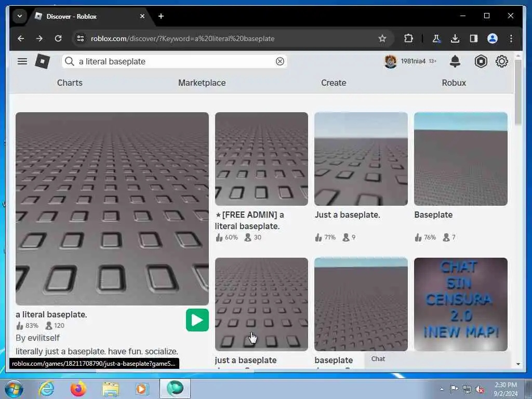The image size is (532, 399).
Task: Open File Explorer from the taskbar
Action: click(x=111, y=389)
